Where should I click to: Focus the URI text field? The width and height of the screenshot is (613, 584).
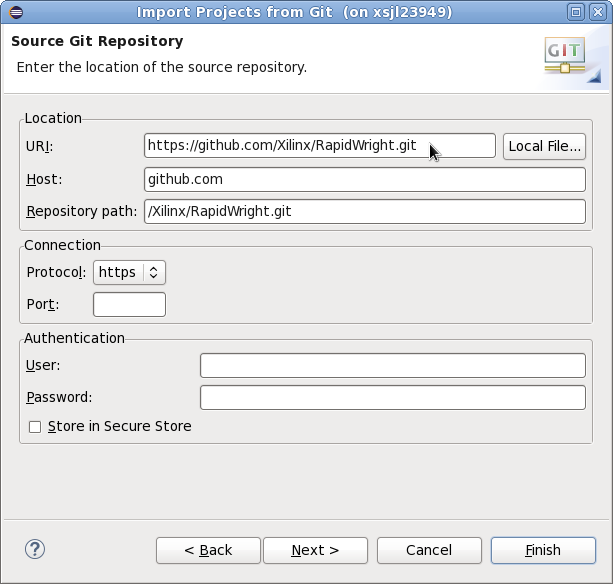tap(320, 146)
